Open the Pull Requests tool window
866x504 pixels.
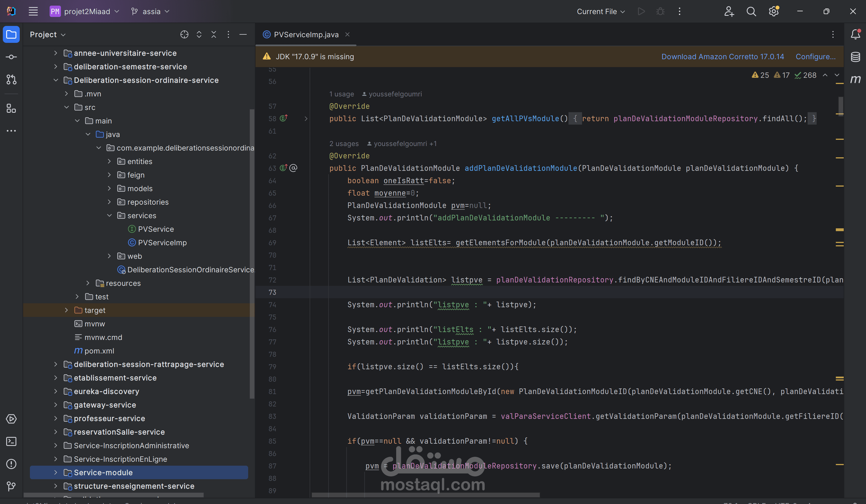[x=11, y=80]
